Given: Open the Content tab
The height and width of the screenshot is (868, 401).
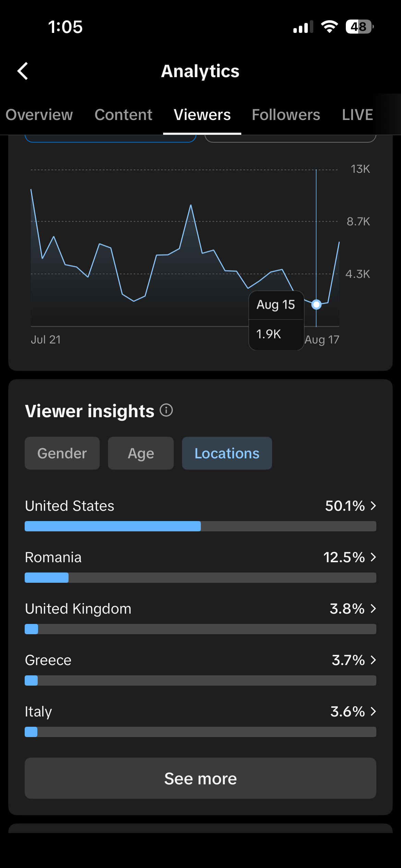Looking at the screenshot, I should [x=123, y=115].
